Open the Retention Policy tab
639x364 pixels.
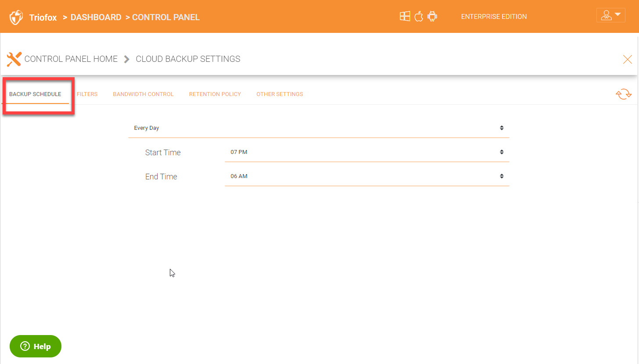point(215,94)
